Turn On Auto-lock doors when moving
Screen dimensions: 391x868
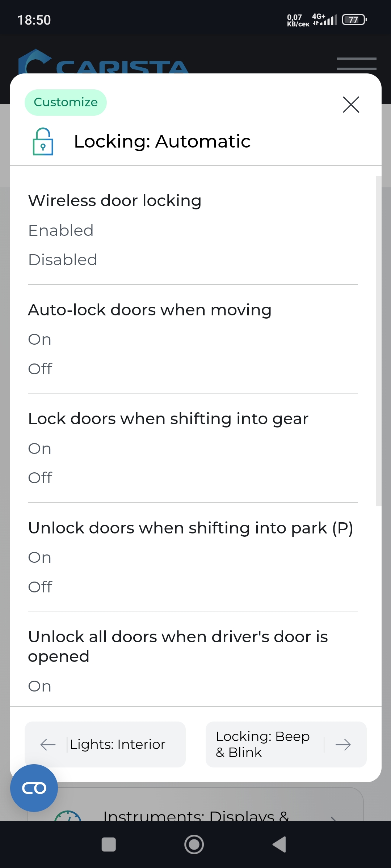tap(40, 340)
